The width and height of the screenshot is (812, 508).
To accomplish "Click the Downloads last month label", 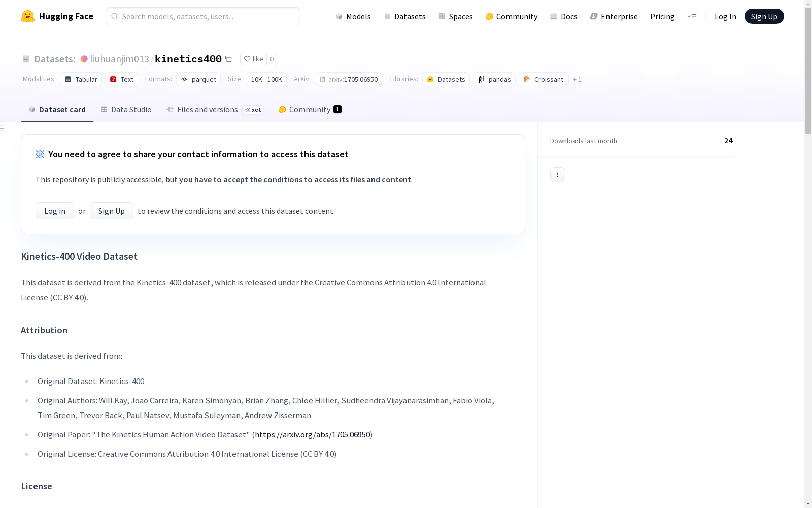I will point(584,141).
